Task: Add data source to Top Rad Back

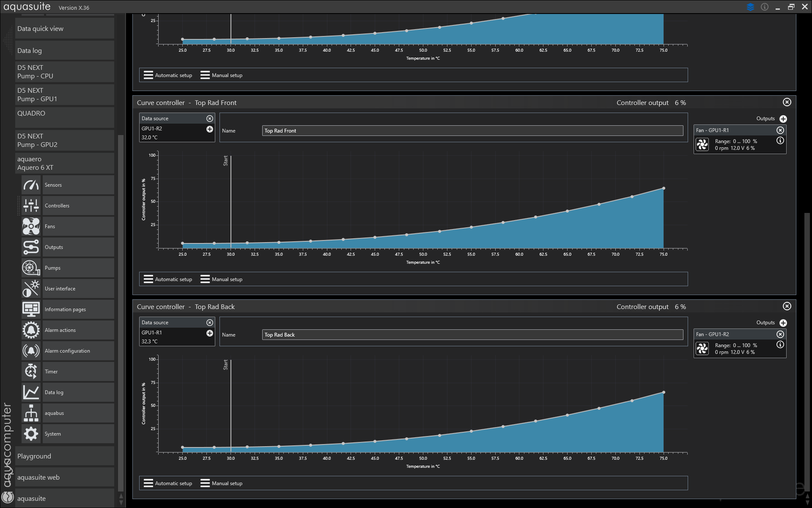Action: coord(209,333)
